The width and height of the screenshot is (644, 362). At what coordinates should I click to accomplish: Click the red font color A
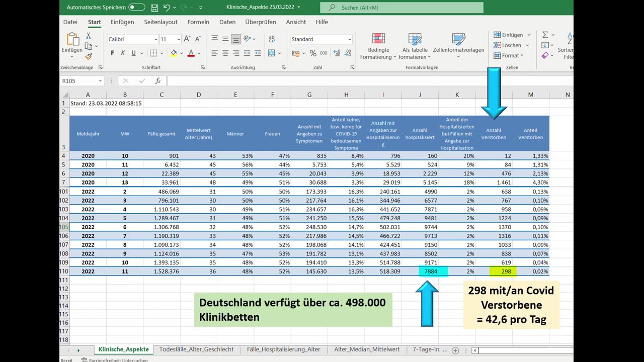(191, 53)
